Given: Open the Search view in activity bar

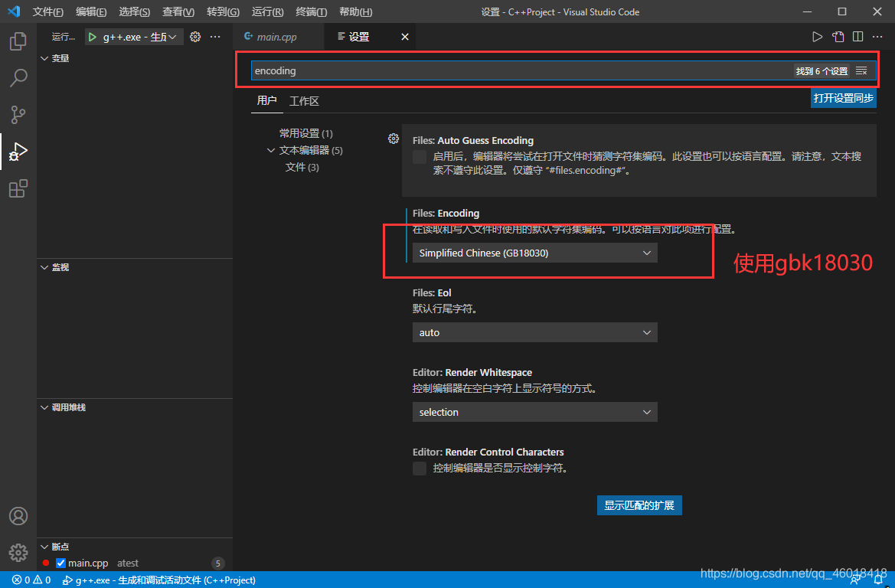Looking at the screenshot, I should click(18, 77).
